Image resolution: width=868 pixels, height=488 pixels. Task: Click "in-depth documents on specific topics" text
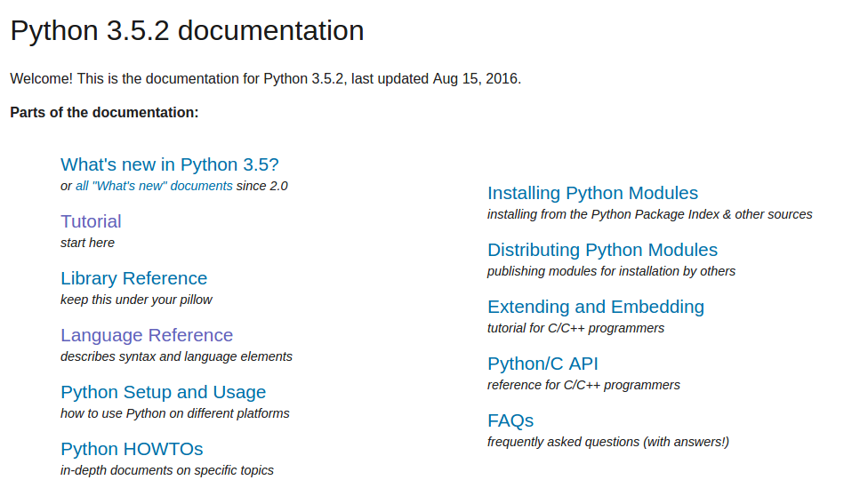167,470
